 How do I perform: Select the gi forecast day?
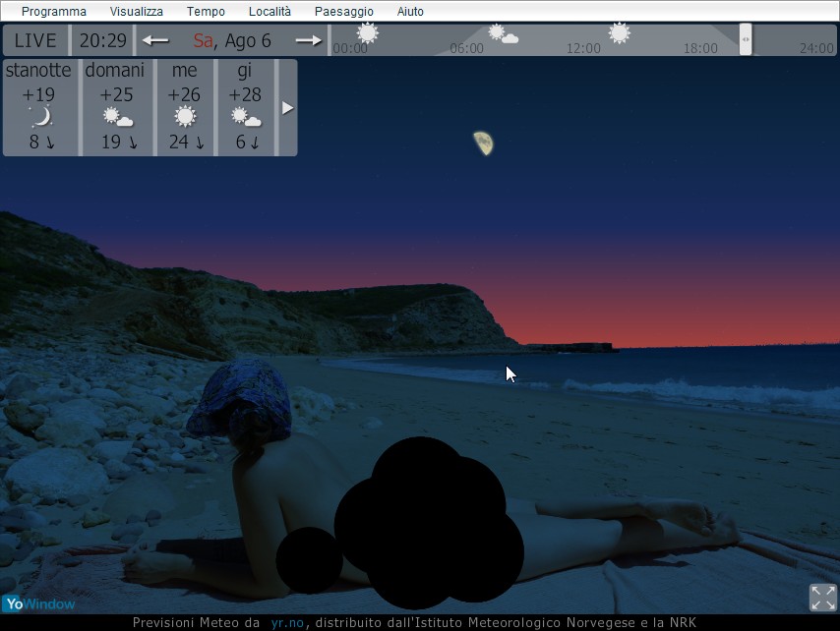point(246,107)
